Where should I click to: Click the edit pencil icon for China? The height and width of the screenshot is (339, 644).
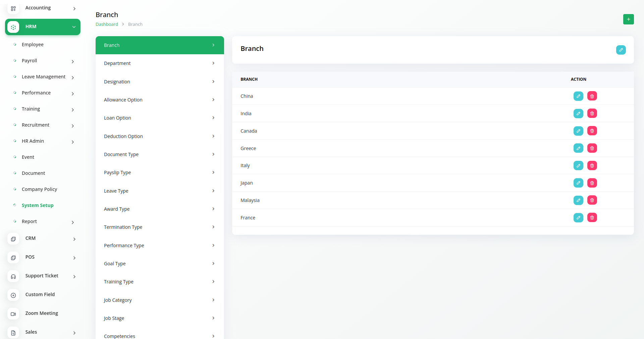(x=578, y=96)
